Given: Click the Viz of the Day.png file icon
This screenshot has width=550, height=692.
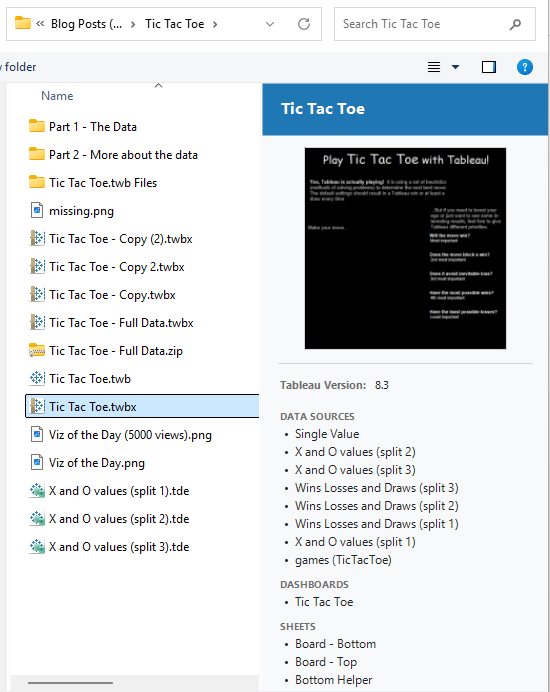Looking at the screenshot, I should [x=37, y=463].
